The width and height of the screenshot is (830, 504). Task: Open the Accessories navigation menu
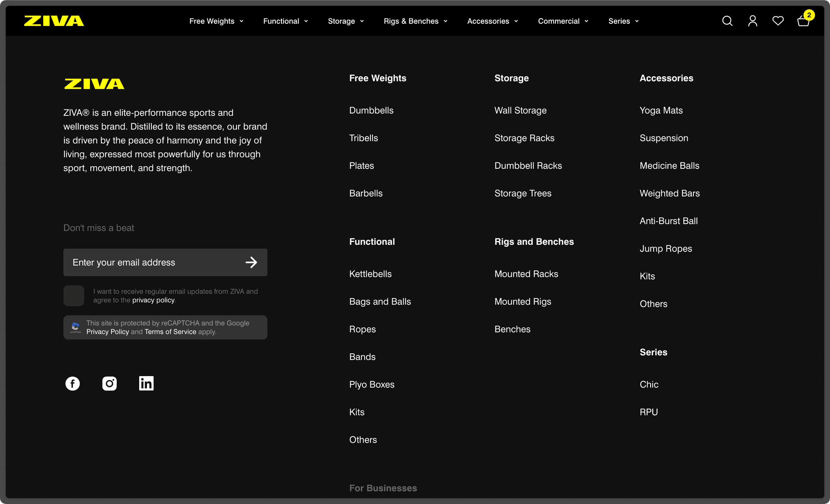(x=492, y=21)
